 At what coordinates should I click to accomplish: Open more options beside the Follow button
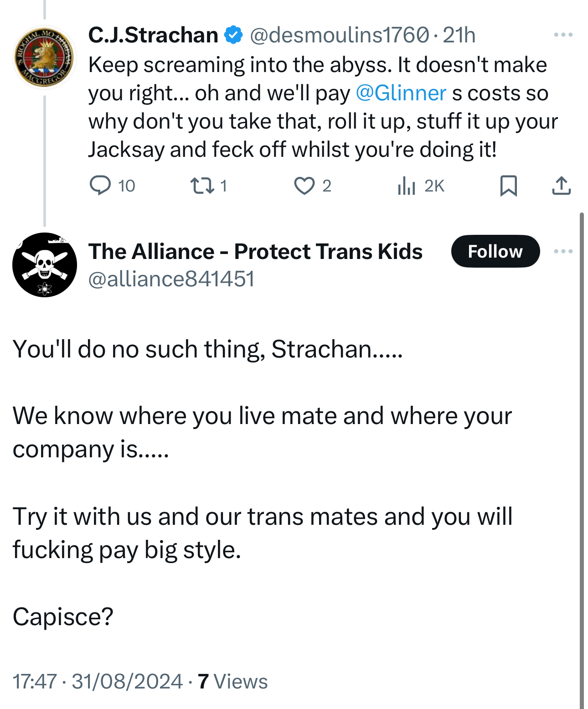click(x=563, y=251)
